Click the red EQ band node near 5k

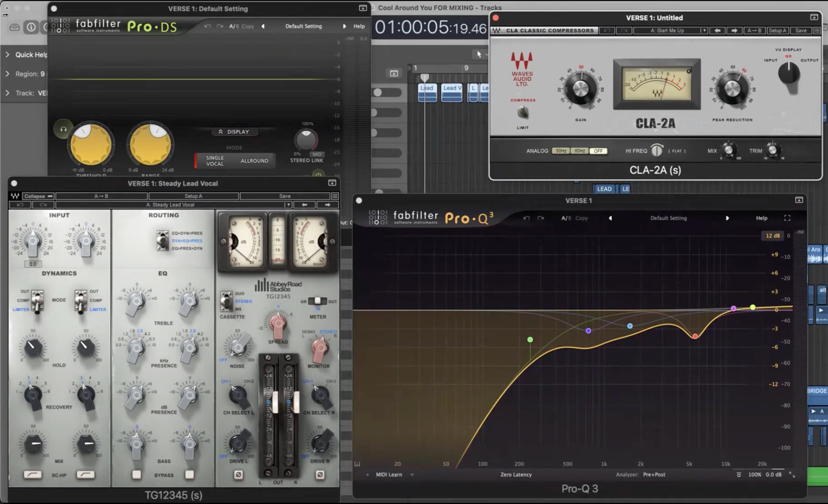[695, 336]
